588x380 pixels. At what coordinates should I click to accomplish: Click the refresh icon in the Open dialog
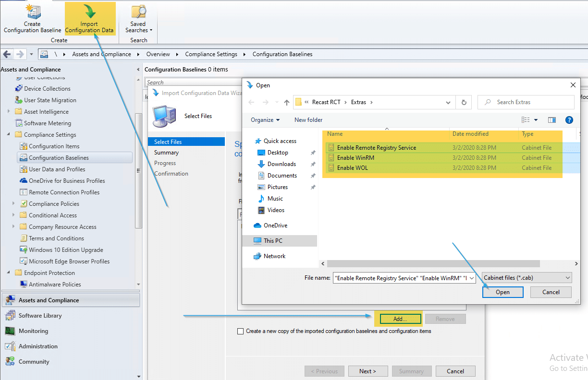click(463, 102)
